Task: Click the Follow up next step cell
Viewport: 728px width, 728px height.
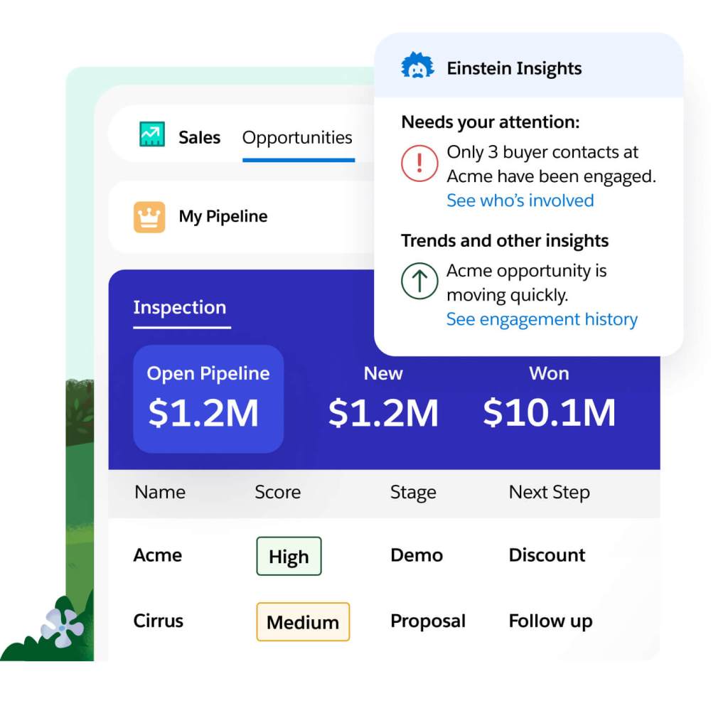Action: (551, 621)
